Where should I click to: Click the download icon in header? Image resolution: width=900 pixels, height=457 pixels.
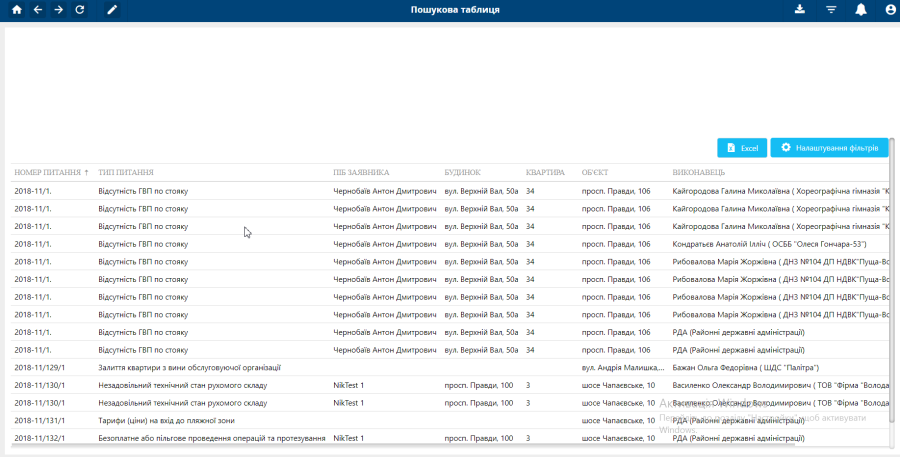pos(799,10)
